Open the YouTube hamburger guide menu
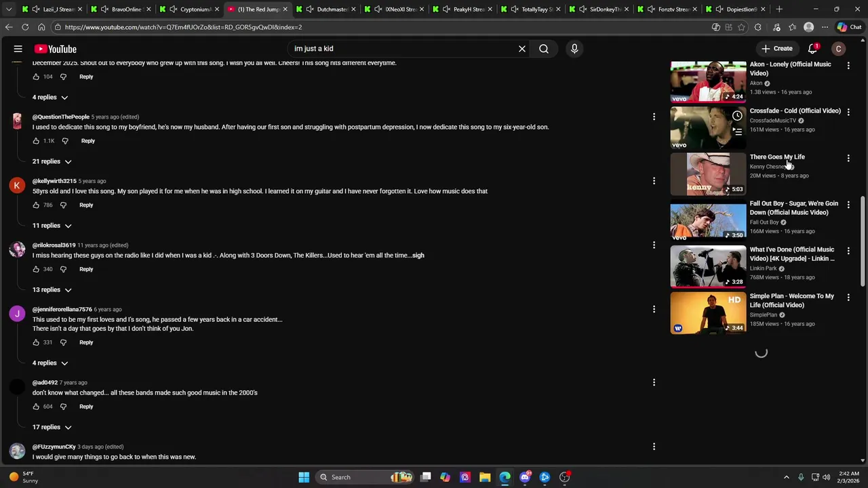The image size is (868, 488). [18, 49]
